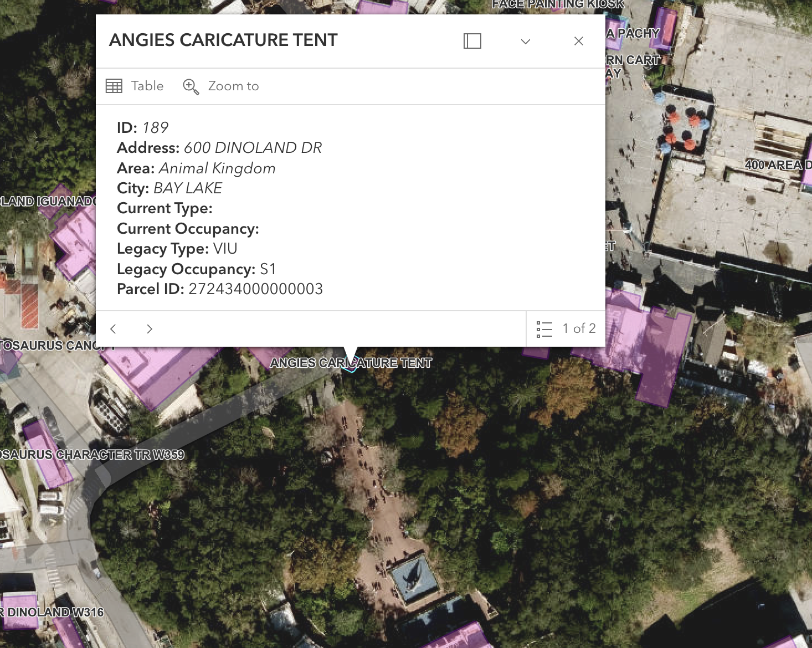Dock the popup using the dock icon
Viewport: 812px width, 648px height.
point(472,41)
